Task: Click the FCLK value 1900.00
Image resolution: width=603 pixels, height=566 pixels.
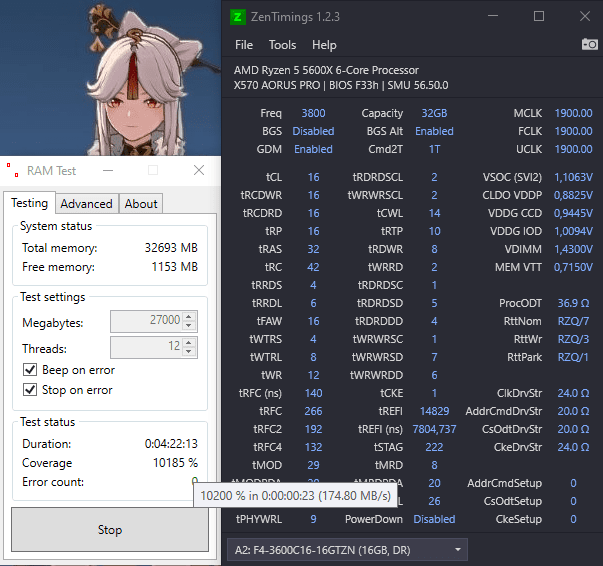Action: (573, 131)
